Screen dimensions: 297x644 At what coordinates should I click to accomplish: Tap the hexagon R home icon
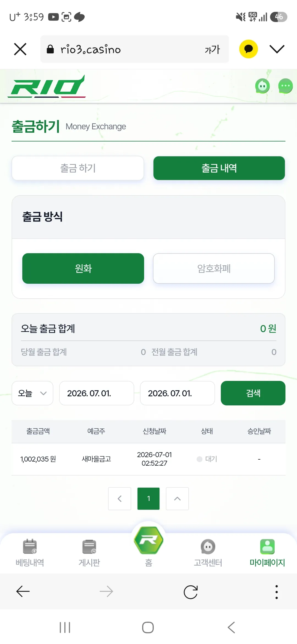coord(148,540)
